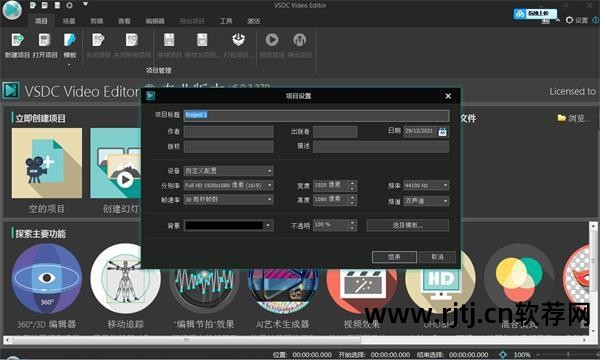Viewport: 600px width, 360px height.
Task: Open the 移动追踪 motion tracking icon
Action: pos(125,278)
